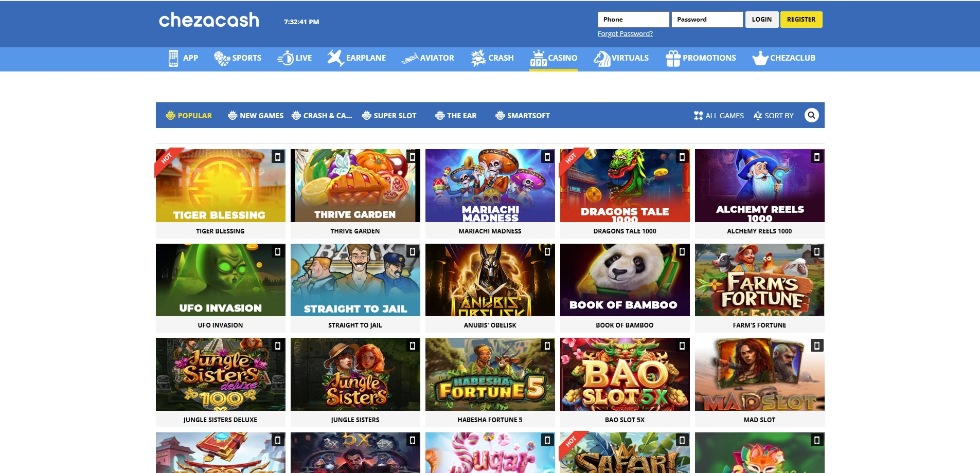Screen dimensions: 980x473
Task: Follow the Forgot Password link
Action: 625,34
